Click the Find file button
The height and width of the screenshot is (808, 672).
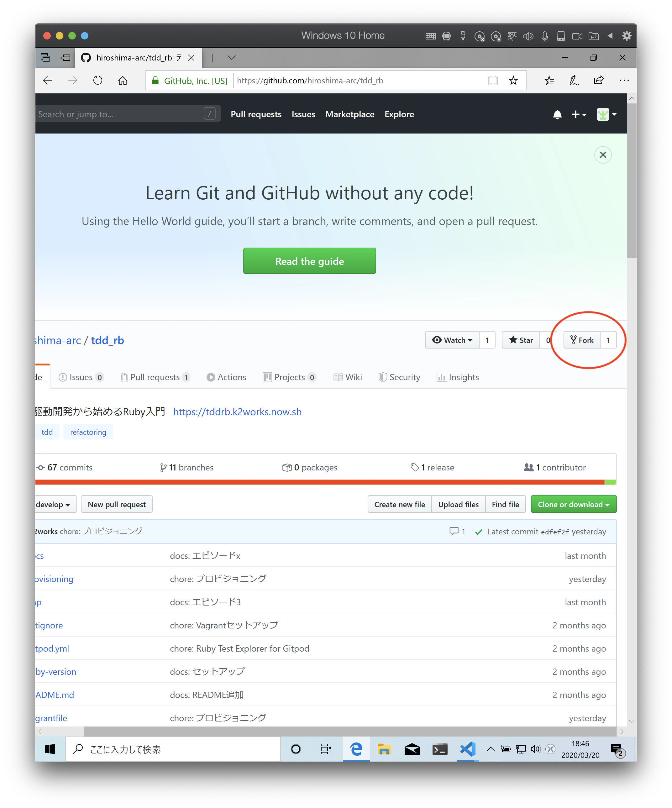click(505, 504)
